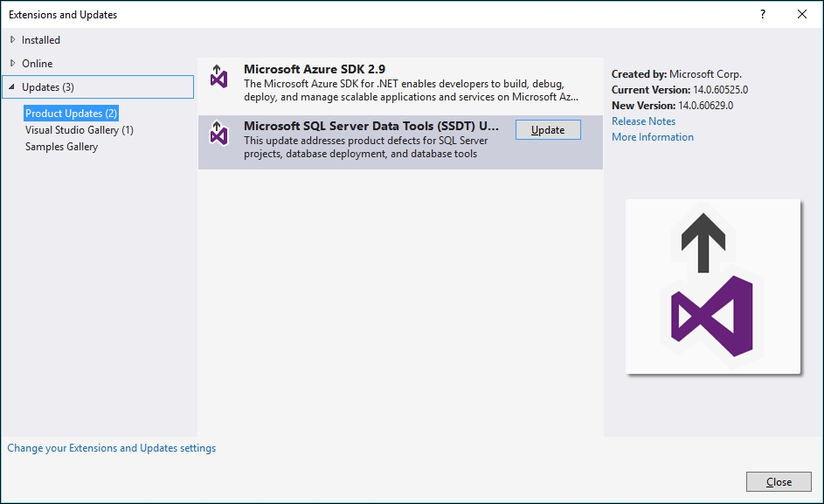Select the Microsoft SQL Server Data Tools title

coord(371,126)
